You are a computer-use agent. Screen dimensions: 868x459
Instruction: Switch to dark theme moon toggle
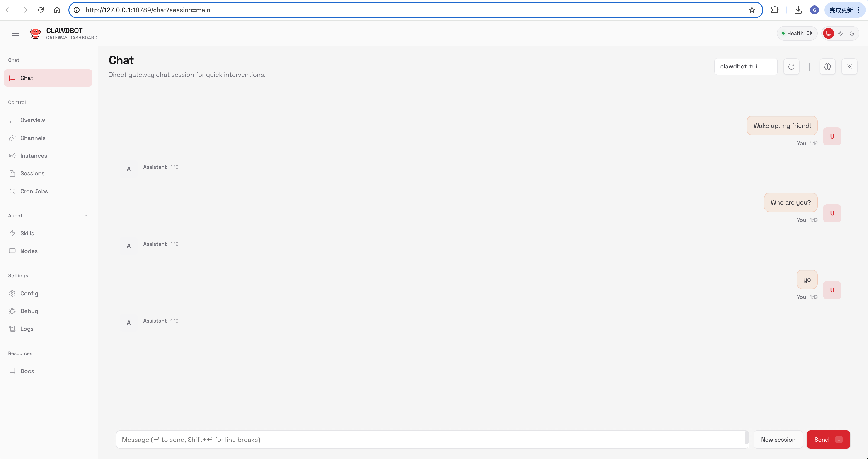[852, 33]
